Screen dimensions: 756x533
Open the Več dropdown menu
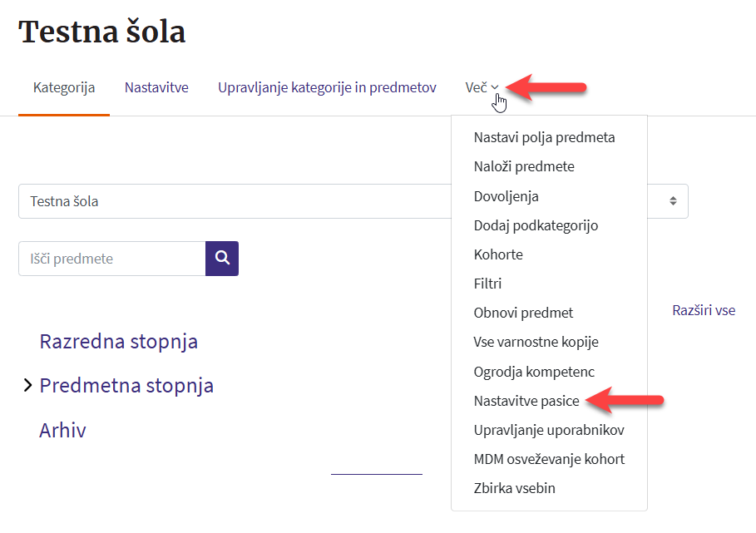(x=482, y=87)
